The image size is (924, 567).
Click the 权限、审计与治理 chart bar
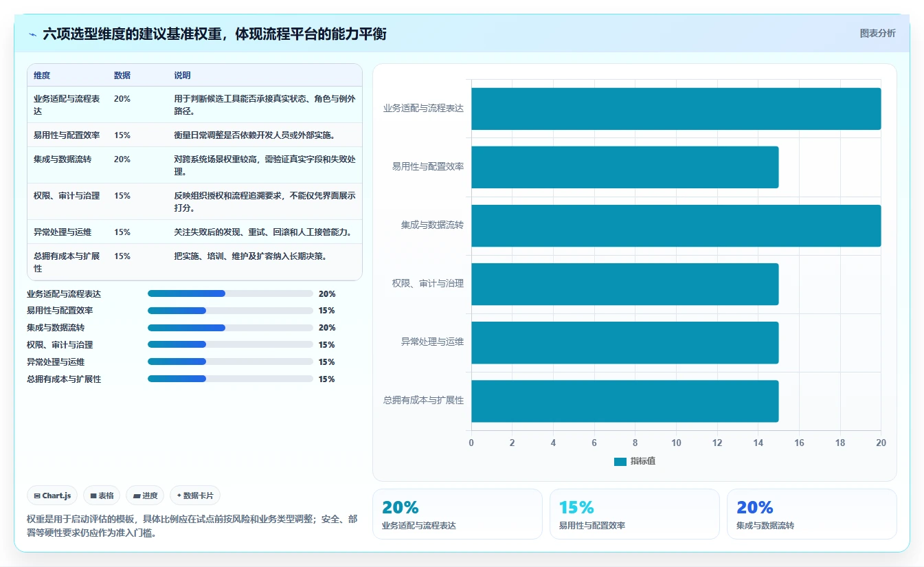point(624,284)
